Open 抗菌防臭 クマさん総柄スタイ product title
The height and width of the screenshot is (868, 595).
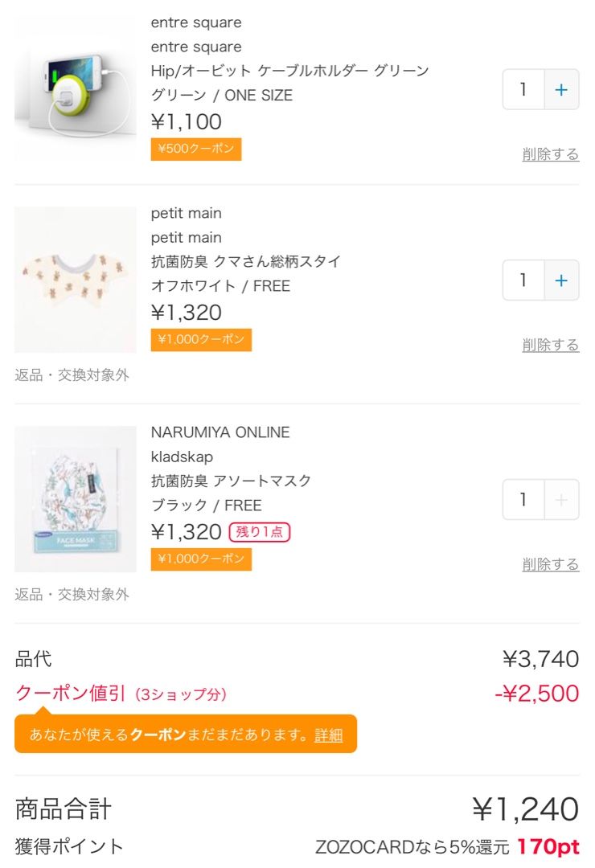246,261
